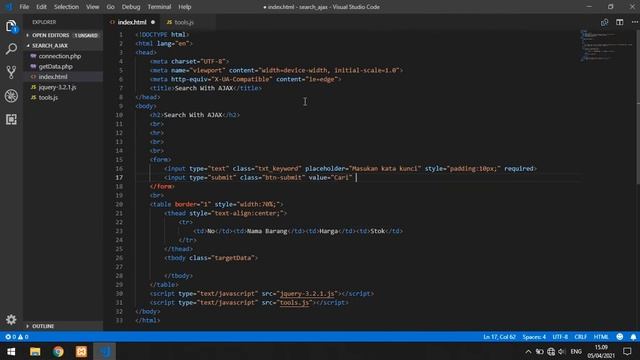Click unsaved dot on index.html tab
Viewport: 640px width, 360px height.
[x=153, y=22]
